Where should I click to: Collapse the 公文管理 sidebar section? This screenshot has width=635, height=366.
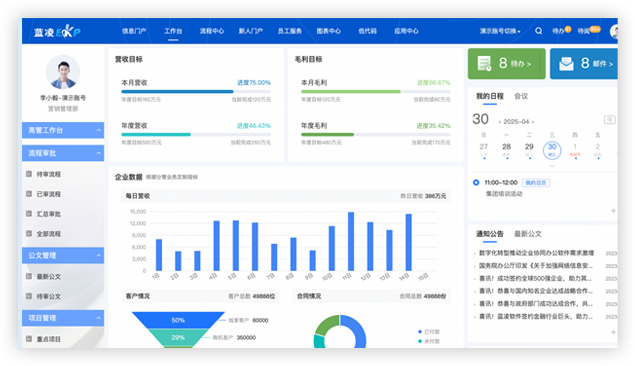click(x=98, y=255)
